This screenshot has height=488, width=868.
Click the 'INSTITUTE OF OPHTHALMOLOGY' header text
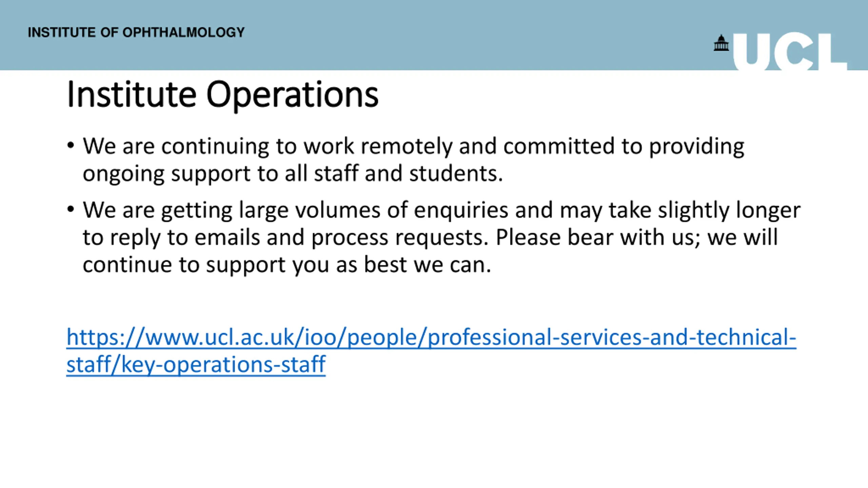coord(136,33)
